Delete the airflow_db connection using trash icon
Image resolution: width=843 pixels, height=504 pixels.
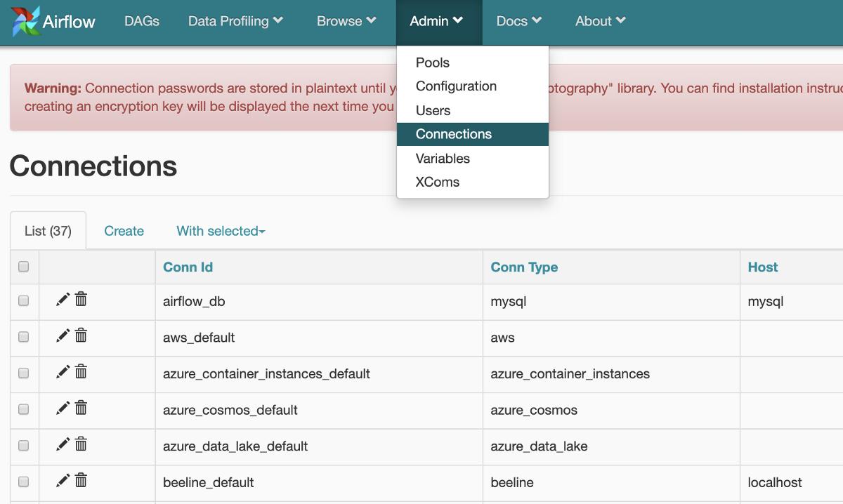coord(81,300)
